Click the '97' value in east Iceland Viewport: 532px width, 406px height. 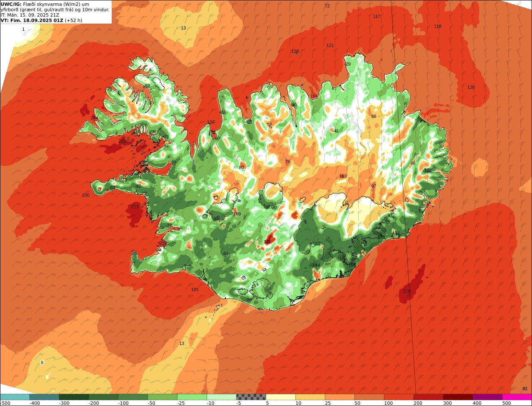[374, 186]
